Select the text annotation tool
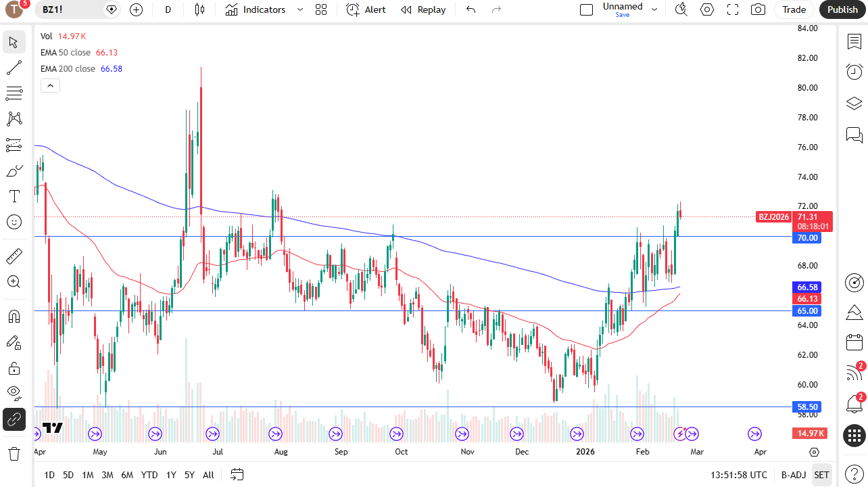868x487 pixels. tap(14, 196)
